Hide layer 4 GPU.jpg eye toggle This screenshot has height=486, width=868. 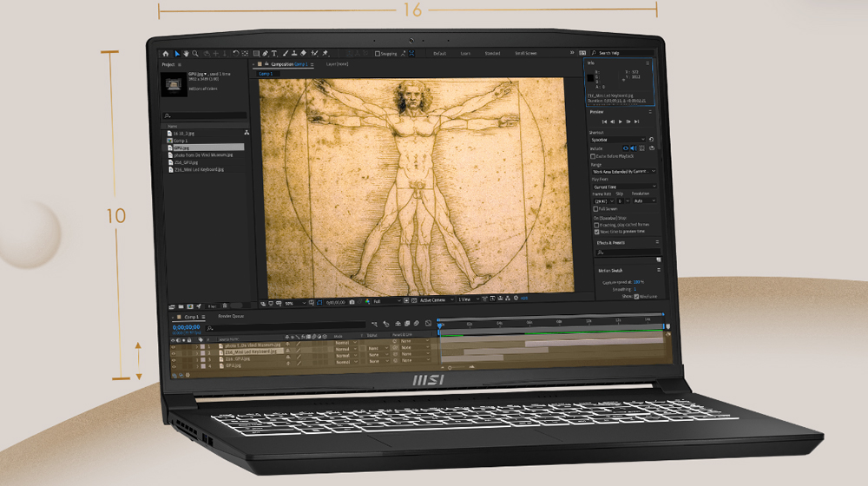[x=174, y=366]
